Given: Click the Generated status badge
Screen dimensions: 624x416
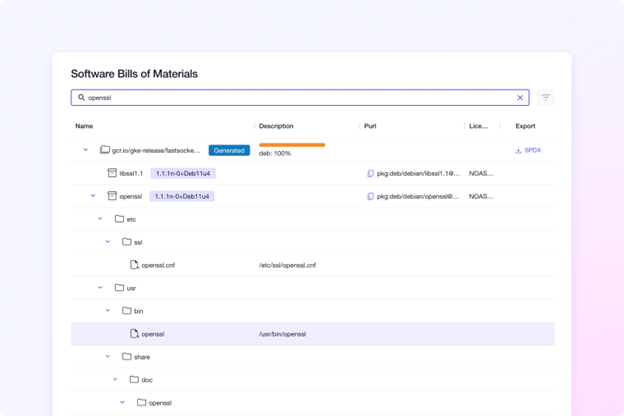Looking at the screenshot, I should [229, 150].
